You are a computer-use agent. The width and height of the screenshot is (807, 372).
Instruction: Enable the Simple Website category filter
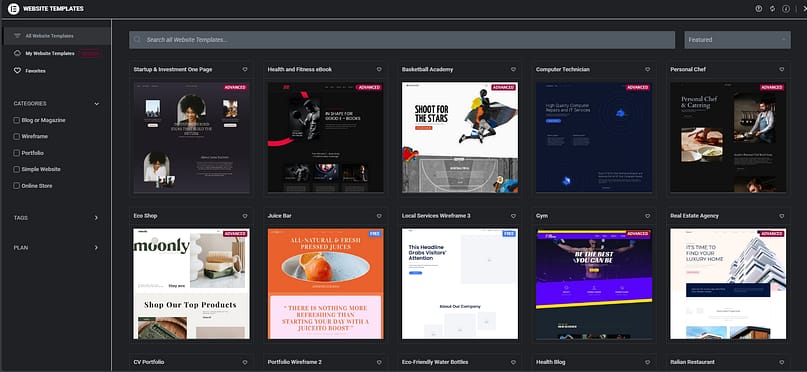pos(16,169)
